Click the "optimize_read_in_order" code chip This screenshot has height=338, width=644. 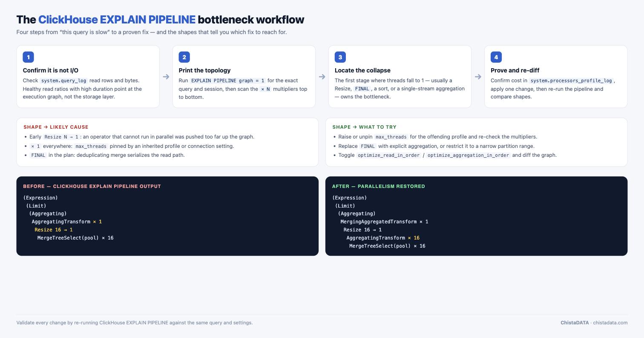point(389,155)
